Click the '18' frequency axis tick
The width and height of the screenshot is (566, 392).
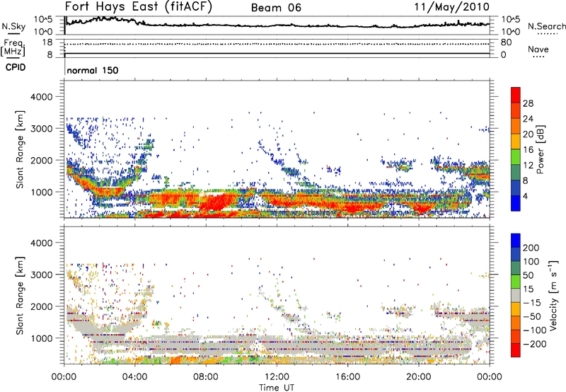coord(47,42)
